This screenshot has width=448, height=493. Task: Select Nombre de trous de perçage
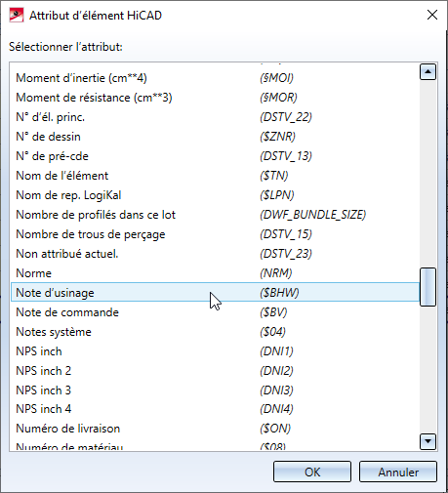pos(215,234)
